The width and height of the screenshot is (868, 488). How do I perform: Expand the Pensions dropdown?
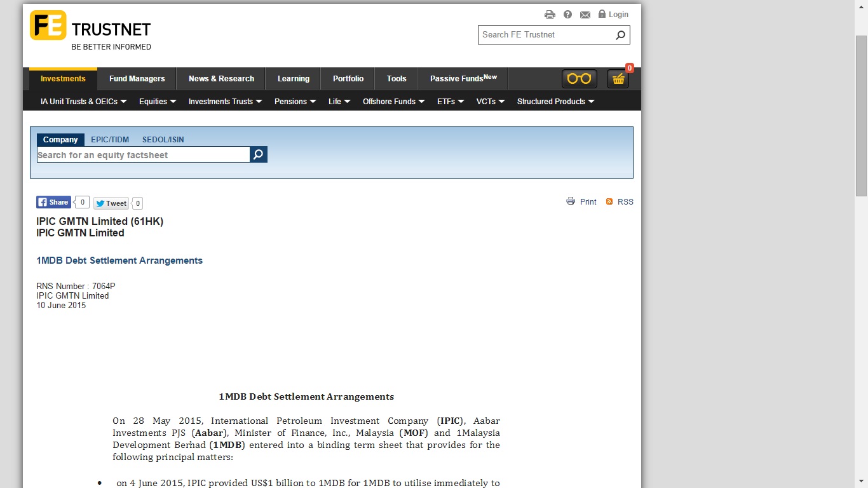[295, 102]
